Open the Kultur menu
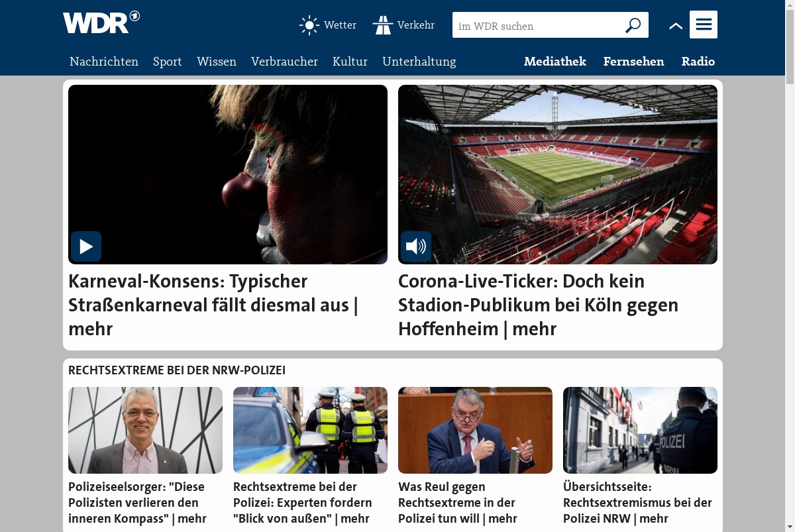The image size is (795, 532). (350, 62)
